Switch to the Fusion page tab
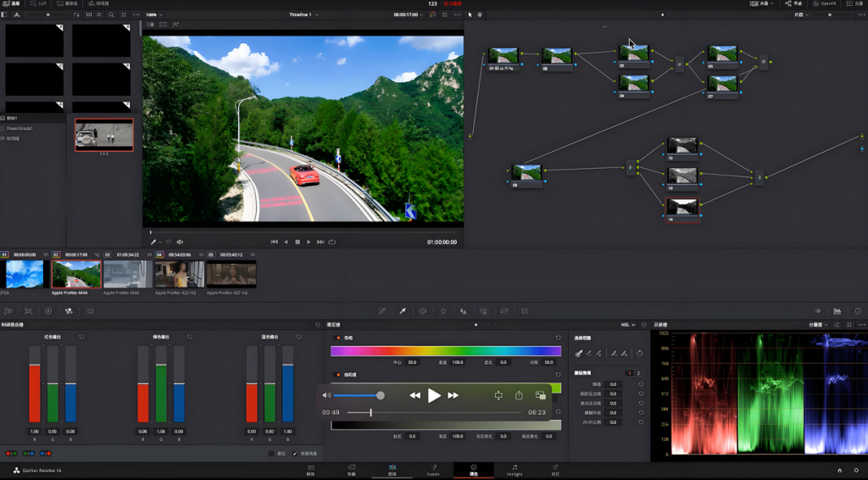This screenshot has width=868, height=480. point(432,470)
